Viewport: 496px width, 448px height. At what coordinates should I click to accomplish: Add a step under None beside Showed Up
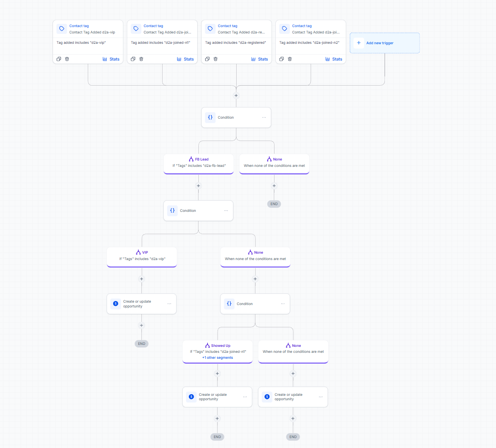(x=293, y=374)
